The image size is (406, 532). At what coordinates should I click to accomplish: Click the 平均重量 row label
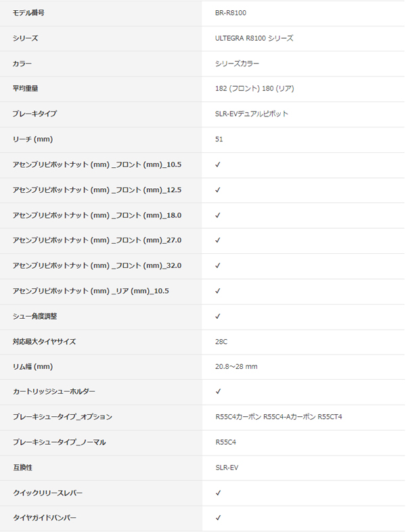click(x=26, y=89)
